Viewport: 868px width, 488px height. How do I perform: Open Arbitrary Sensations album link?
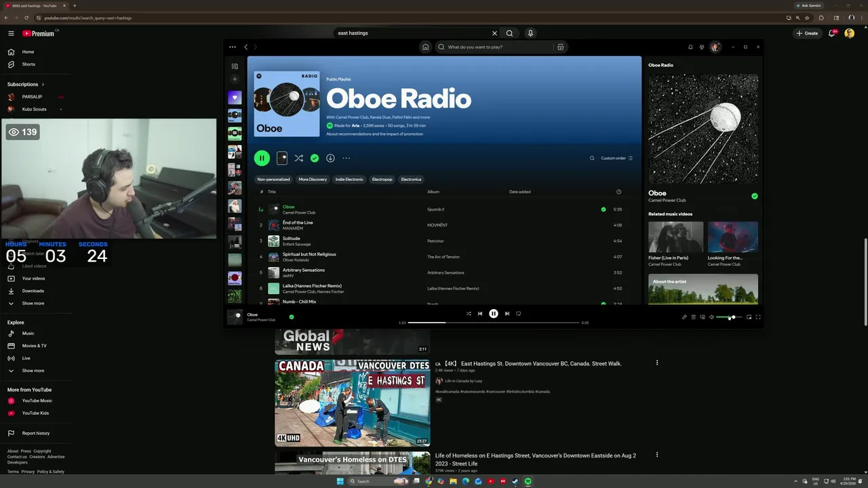(446, 272)
